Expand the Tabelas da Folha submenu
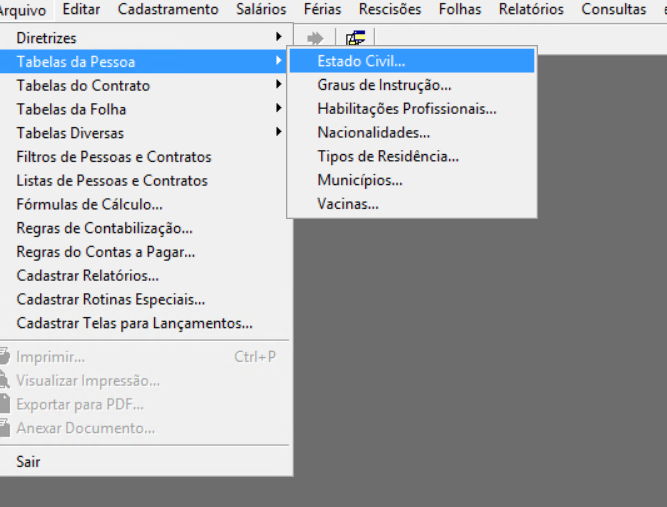The image size is (667, 507). 71,110
